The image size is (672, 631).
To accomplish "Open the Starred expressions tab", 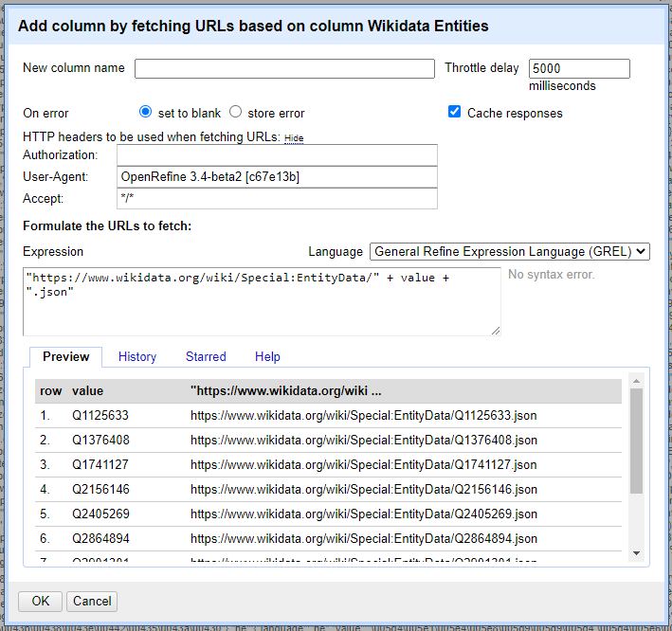I will (x=206, y=357).
